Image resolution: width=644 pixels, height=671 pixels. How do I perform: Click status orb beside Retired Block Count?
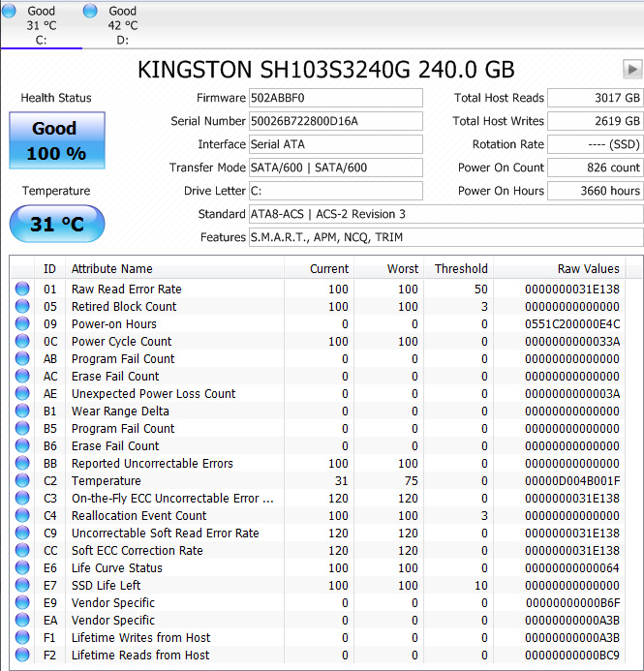(22, 307)
